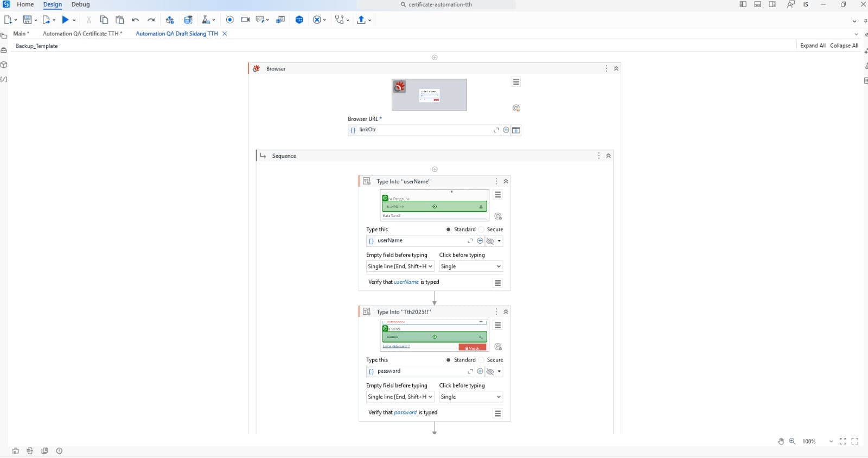
Task: Collapse the Browser activity chevron
Action: point(616,69)
